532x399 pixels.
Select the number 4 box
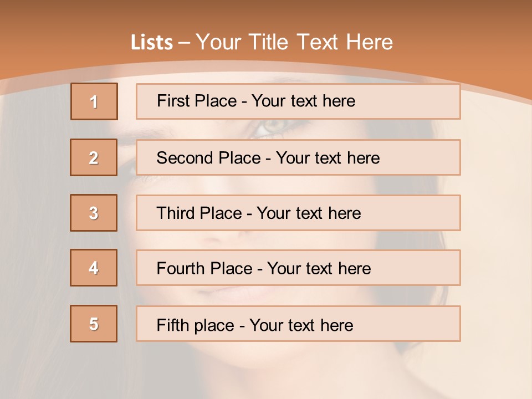94,268
